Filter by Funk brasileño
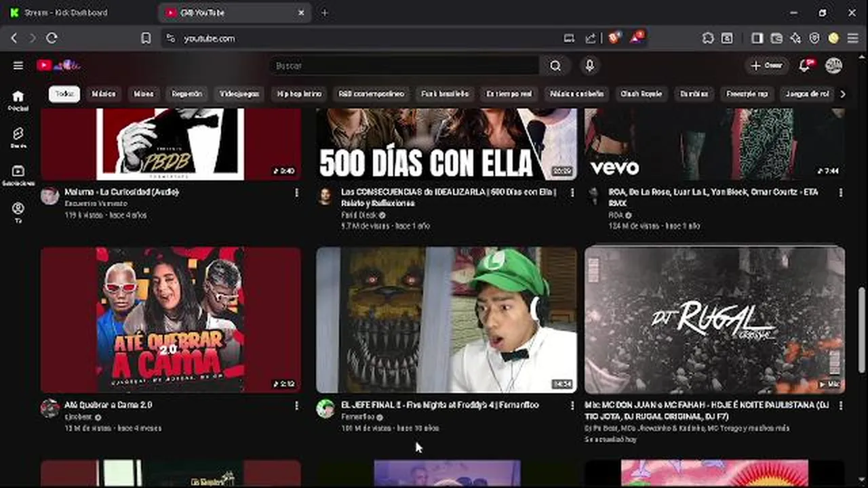 (x=445, y=94)
